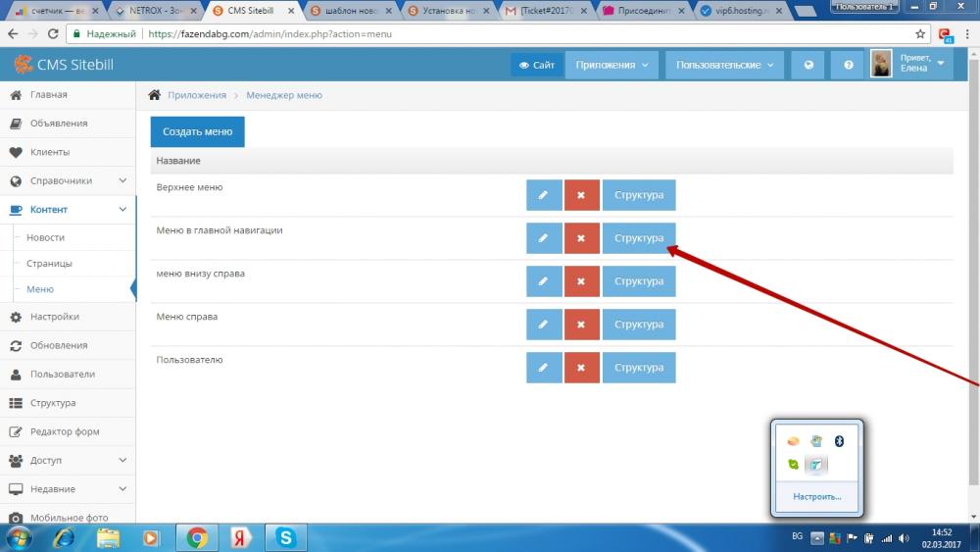Open Структура for Меню в главной навигации
The height and width of the screenshot is (552, 980).
(x=639, y=238)
